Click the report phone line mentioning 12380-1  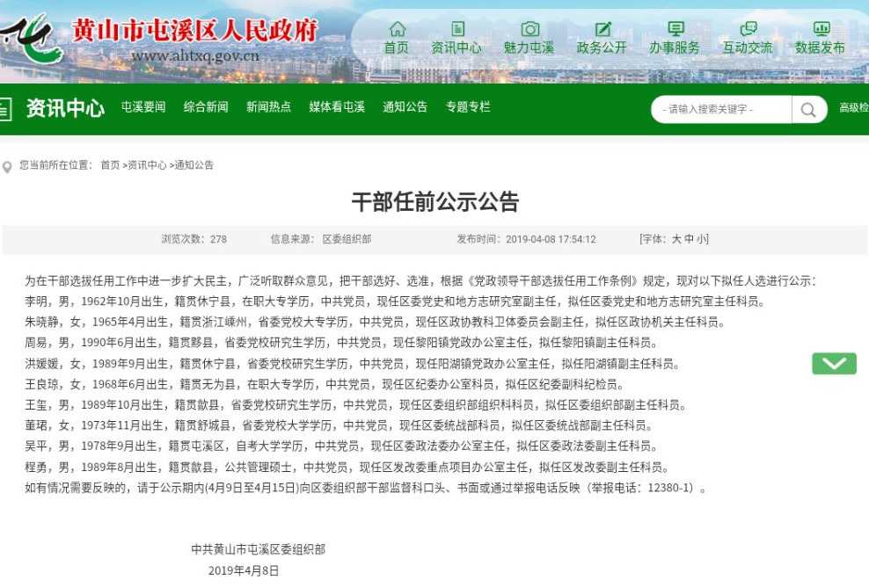(x=366, y=488)
